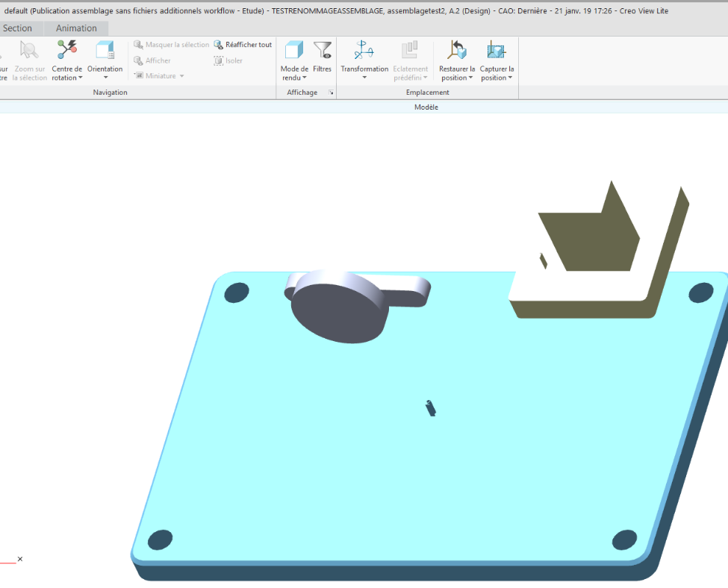The image size is (728, 588).
Task: Open the Orientation dropdown arrow
Action: pyautogui.click(x=105, y=78)
